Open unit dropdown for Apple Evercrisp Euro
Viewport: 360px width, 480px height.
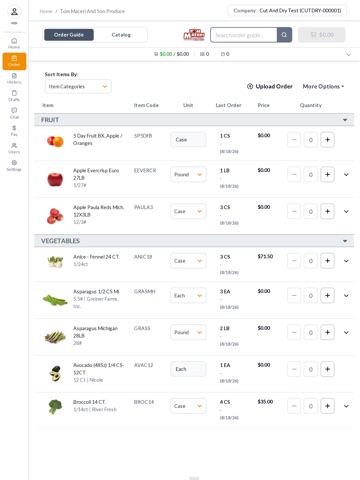(188, 174)
